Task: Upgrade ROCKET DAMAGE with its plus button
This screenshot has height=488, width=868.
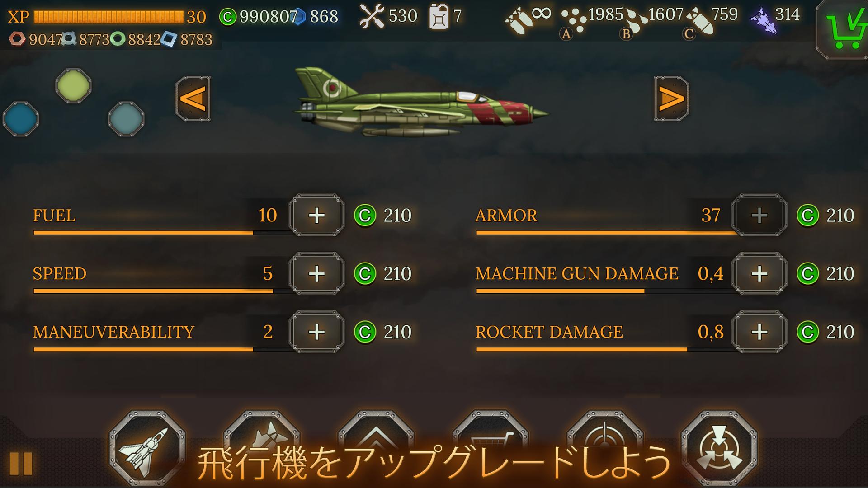Action: click(x=759, y=332)
